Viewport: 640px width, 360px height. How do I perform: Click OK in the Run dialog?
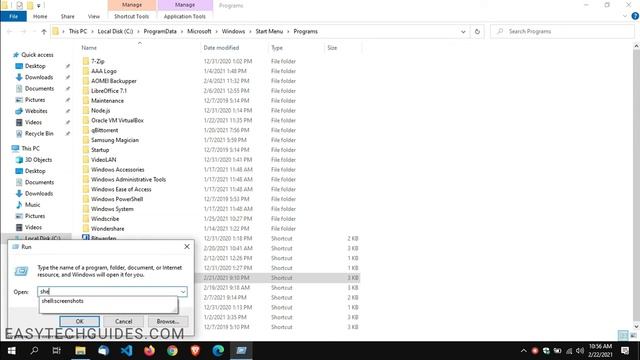tap(80, 321)
